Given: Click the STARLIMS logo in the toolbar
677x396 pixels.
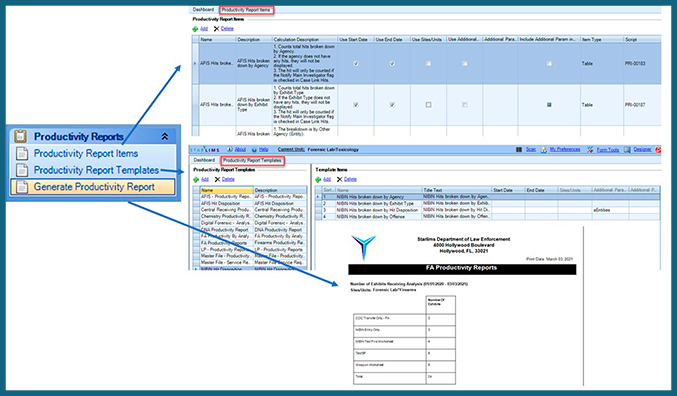Looking at the screenshot, I should coord(206,150).
